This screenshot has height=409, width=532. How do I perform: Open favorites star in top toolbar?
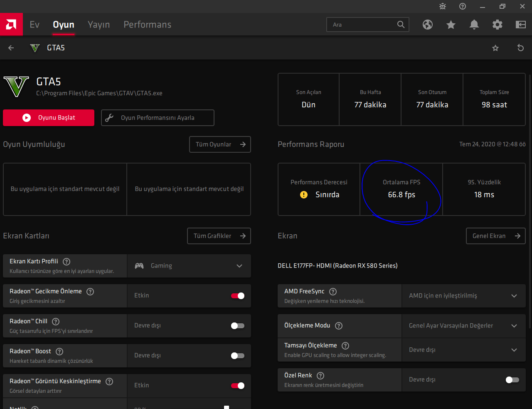(451, 25)
